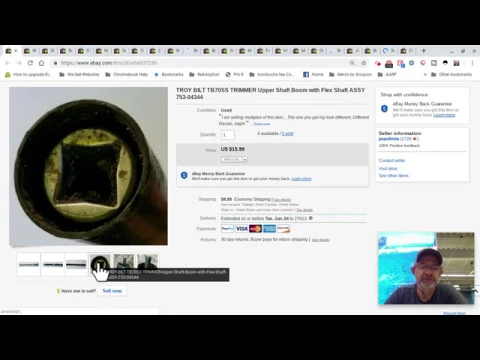480x360 pixels.
Task: Click Learn more in Shop with confidence box
Action: click(x=444, y=115)
